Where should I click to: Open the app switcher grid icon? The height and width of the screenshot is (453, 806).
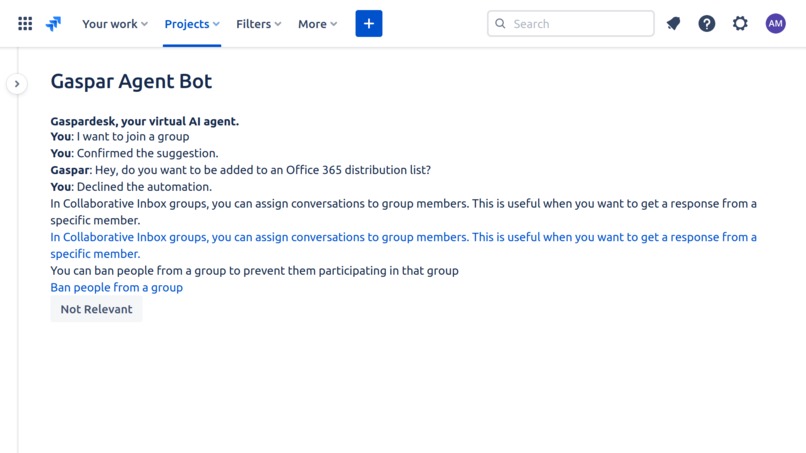pos(25,24)
